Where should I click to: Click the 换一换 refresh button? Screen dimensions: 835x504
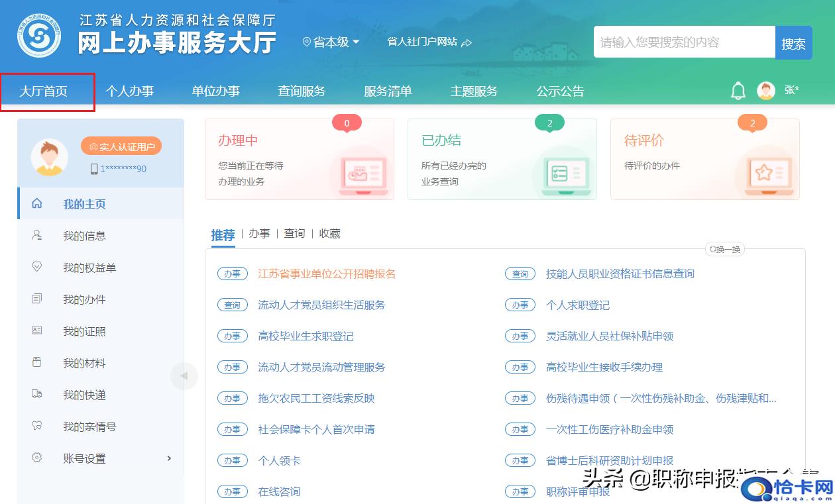(x=726, y=250)
